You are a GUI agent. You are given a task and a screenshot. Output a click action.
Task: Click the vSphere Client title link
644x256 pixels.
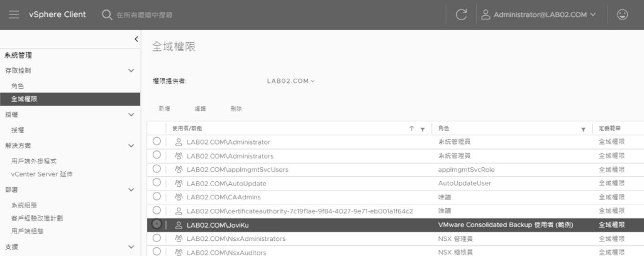[x=57, y=14]
